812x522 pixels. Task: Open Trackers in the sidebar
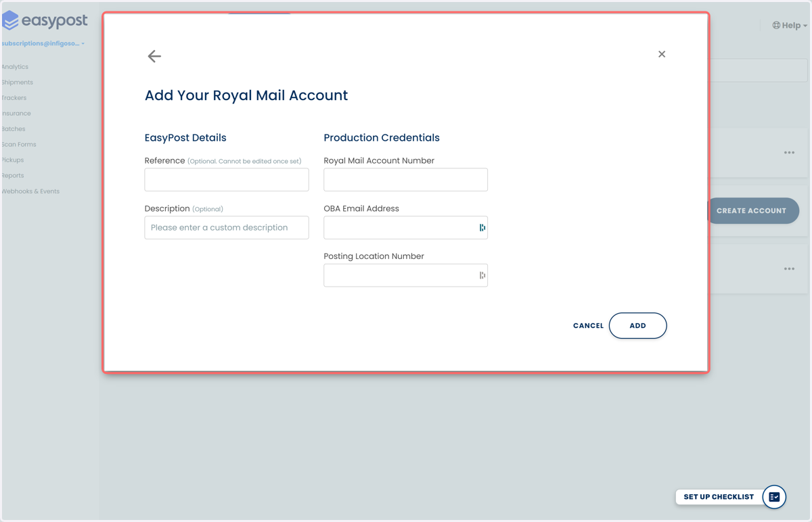pyautogui.click(x=14, y=98)
